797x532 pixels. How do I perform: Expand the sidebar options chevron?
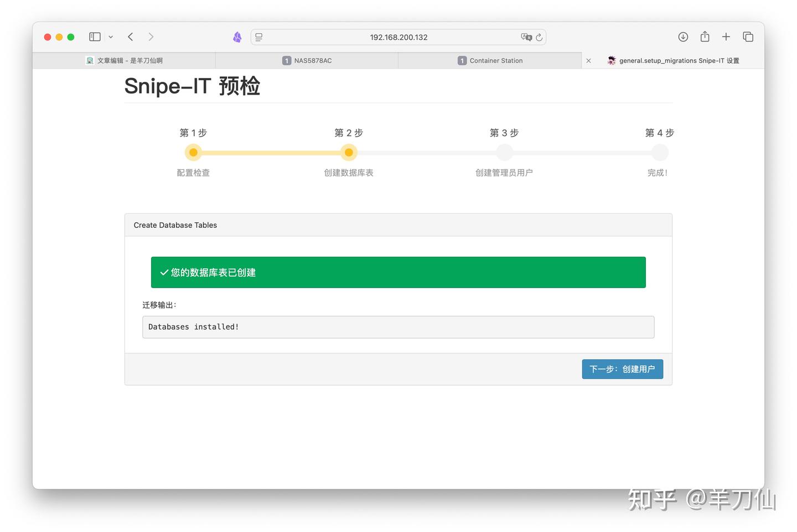pyautogui.click(x=111, y=37)
